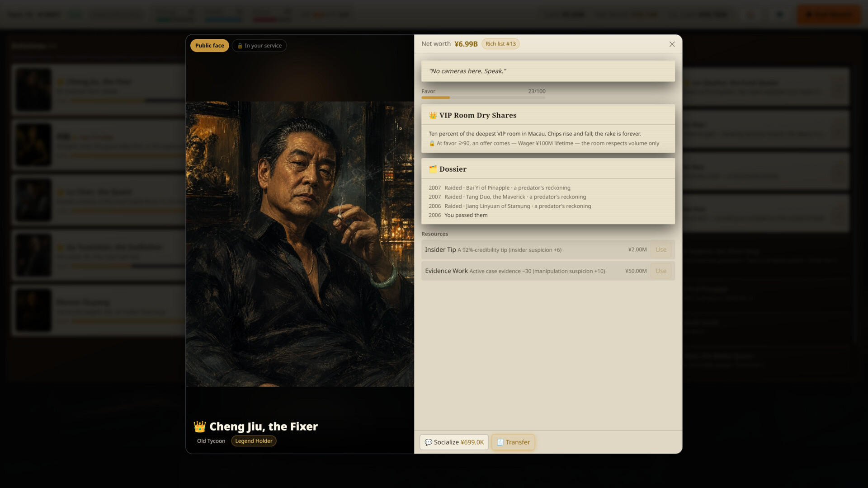
Task: Click the folder icon next to Dossier
Action: coord(433,169)
